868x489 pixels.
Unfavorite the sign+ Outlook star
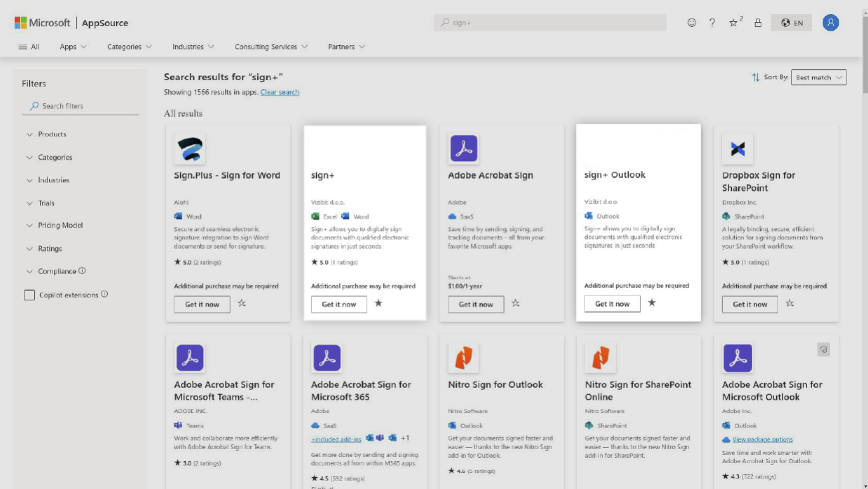click(652, 303)
